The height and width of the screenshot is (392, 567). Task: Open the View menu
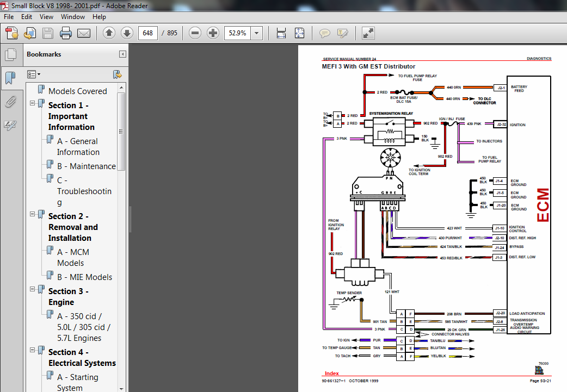point(46,17)
